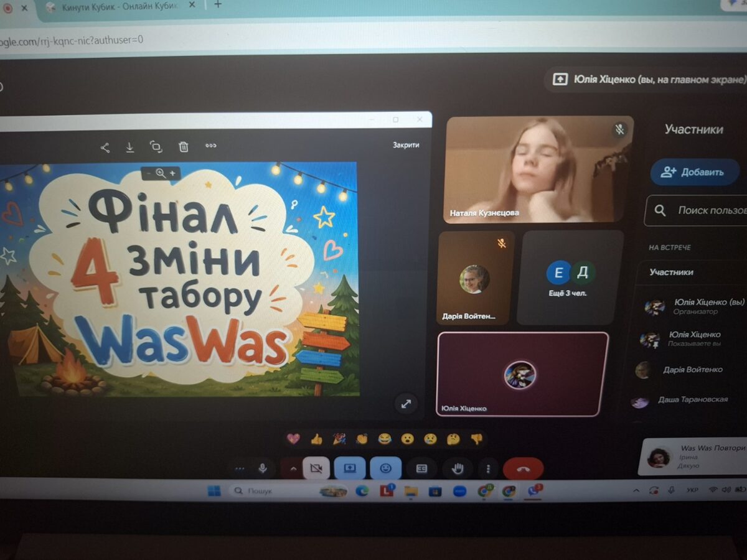This screenshot has height=560, width=747.
Task: Select Юлія Хіценко presentation entry in list
Action: click(693, 338)
